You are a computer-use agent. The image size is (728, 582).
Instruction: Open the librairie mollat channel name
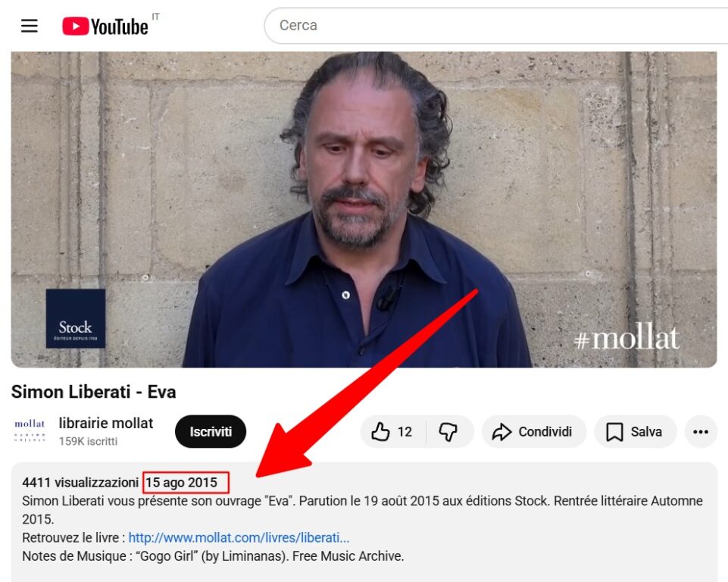106,423
